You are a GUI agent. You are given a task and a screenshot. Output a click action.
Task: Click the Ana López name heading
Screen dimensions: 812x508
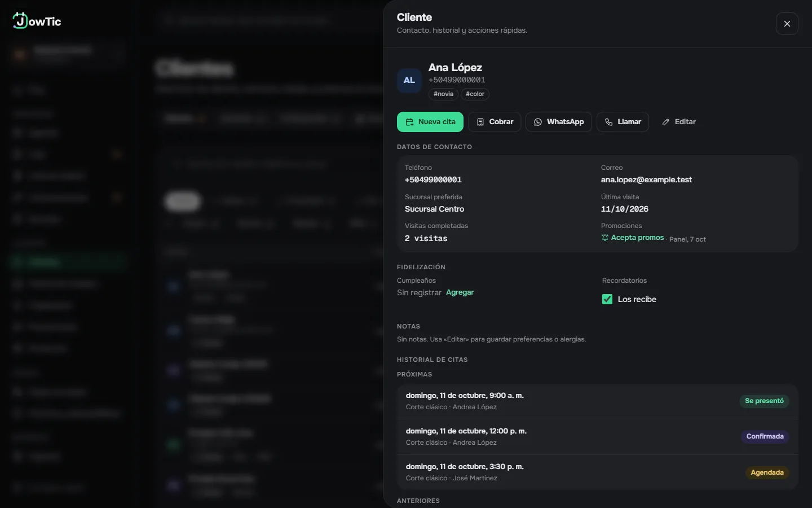[455, 68]
